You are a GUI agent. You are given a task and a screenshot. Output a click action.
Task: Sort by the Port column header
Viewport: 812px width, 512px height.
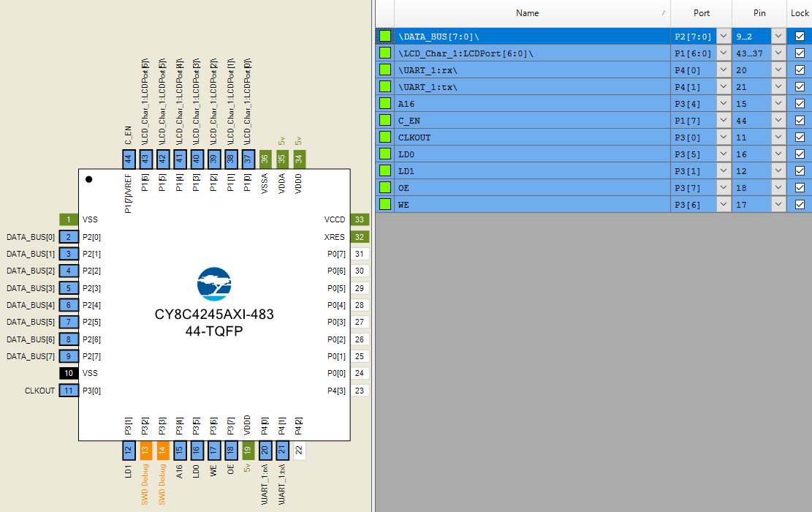(701, 13)
